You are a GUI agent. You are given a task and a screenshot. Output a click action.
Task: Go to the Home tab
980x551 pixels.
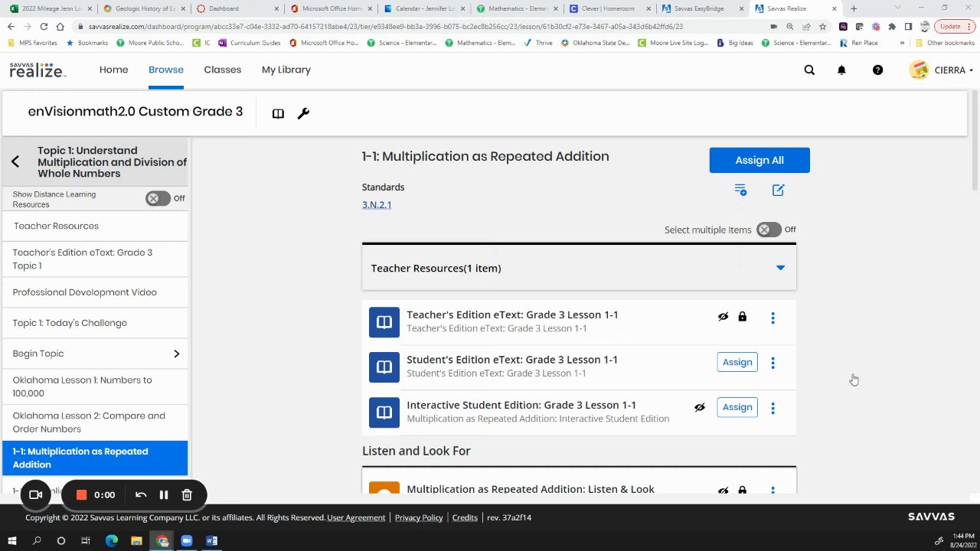tap(113, 70)
